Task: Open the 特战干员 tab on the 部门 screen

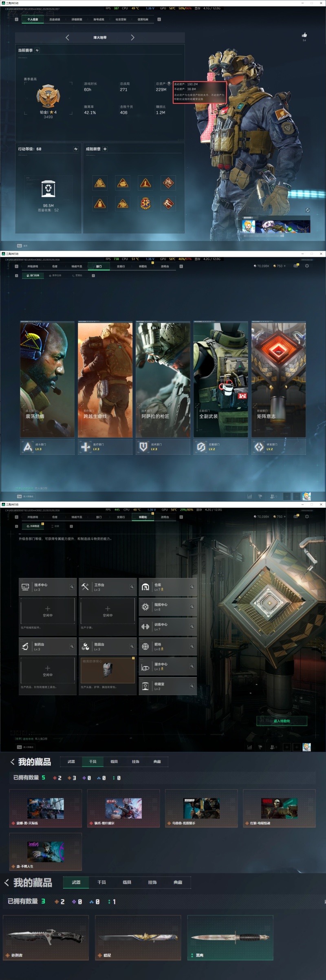Action: (77, 266)
